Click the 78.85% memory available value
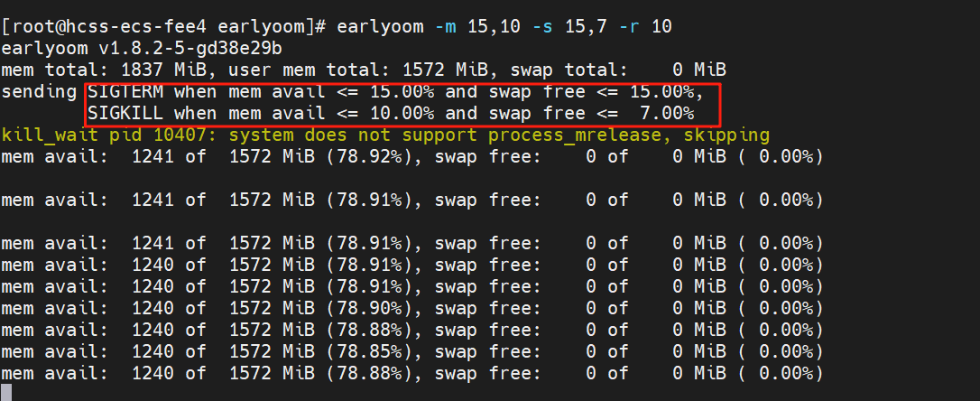Image resolution: width=980 pixels, height=401 pixels. (x=369, y=351)
